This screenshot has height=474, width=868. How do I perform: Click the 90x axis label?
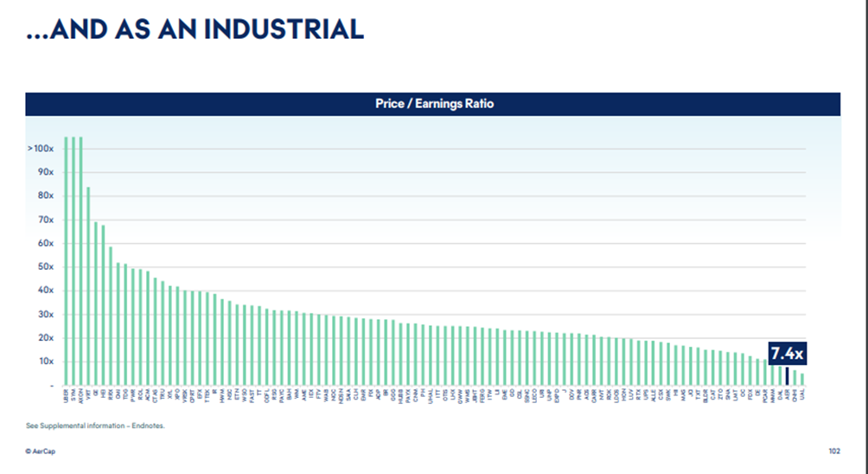(45, 172)
